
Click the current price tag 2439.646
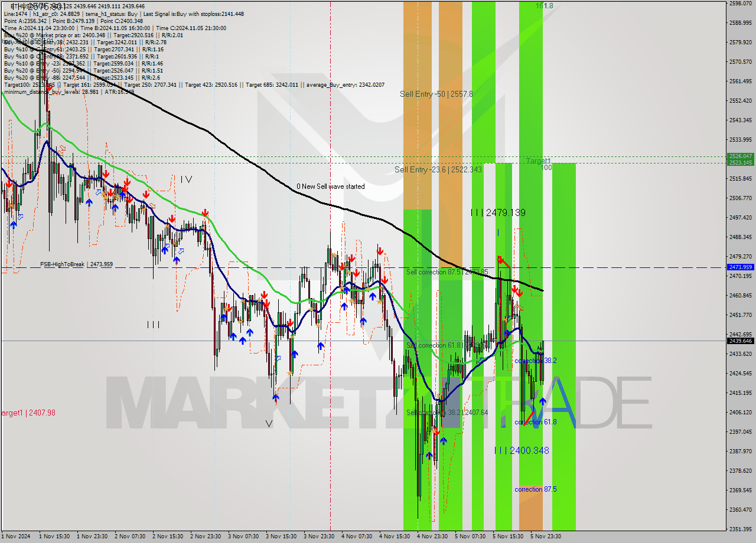pos(740,341)
